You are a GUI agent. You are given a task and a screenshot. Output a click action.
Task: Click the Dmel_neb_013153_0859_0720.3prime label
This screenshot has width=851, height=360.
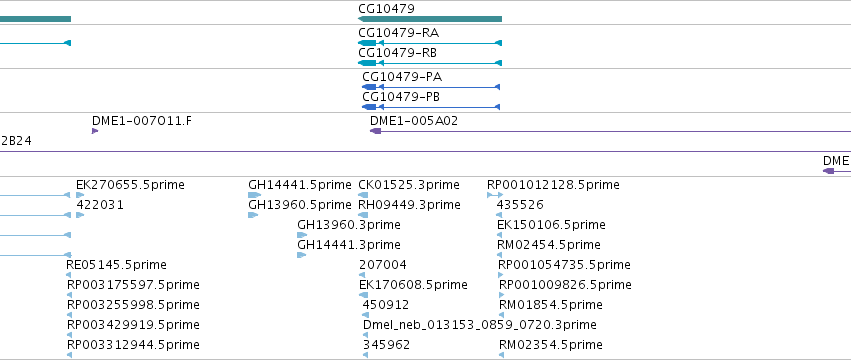point(480,325)
